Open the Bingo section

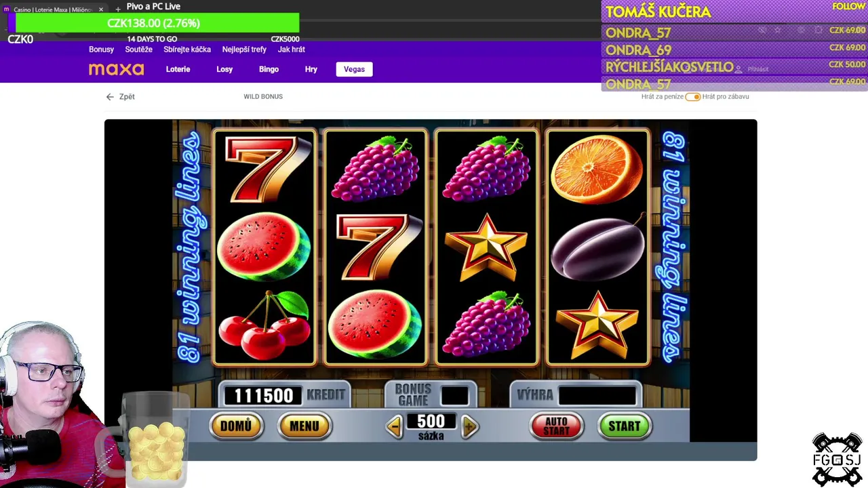269,69
